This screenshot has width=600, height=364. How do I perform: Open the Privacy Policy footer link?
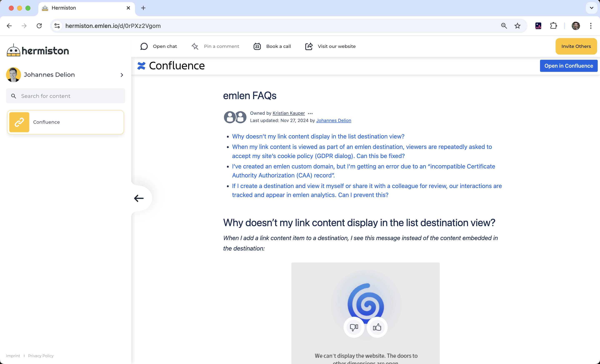41,355
